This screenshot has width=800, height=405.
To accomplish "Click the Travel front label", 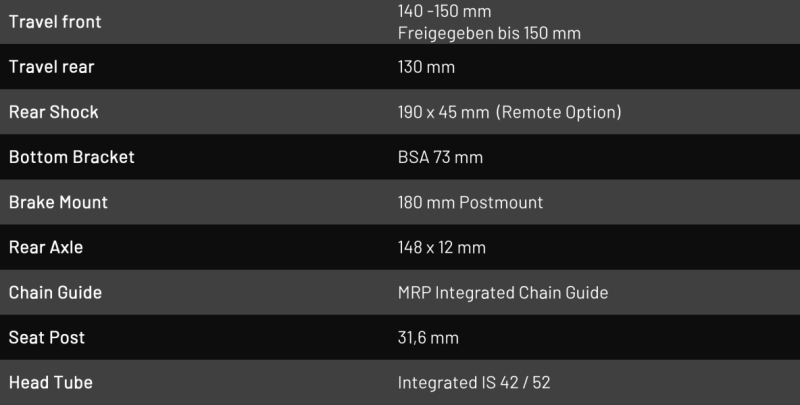I will [55, 21].
